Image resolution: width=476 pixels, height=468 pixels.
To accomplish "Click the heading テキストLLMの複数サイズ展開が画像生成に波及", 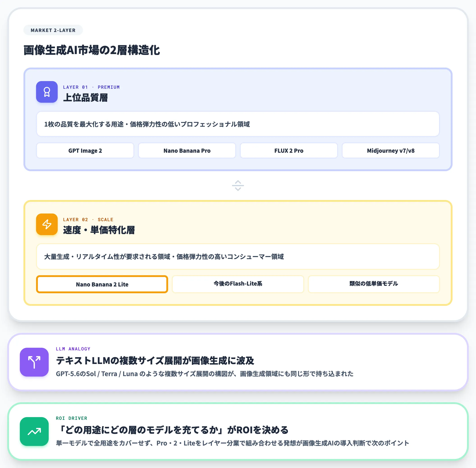I will coord(155,361).
